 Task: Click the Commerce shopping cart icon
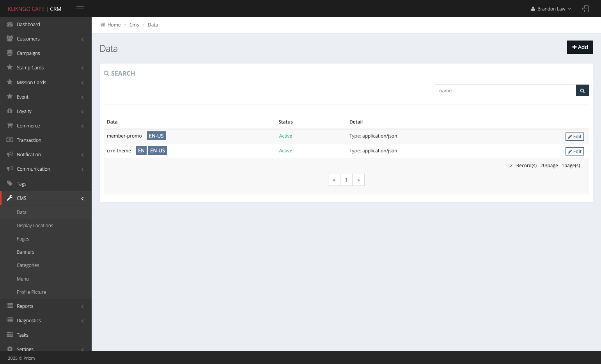(10, 125)
